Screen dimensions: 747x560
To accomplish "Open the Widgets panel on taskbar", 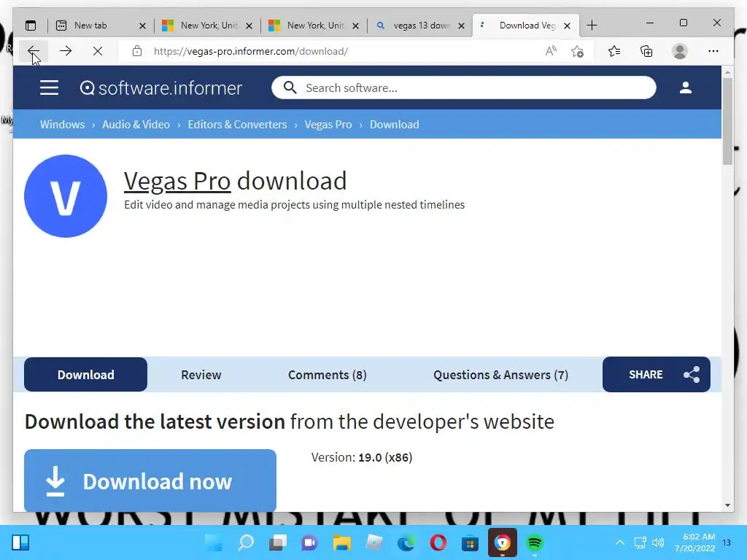I will (x=20, y=542).
